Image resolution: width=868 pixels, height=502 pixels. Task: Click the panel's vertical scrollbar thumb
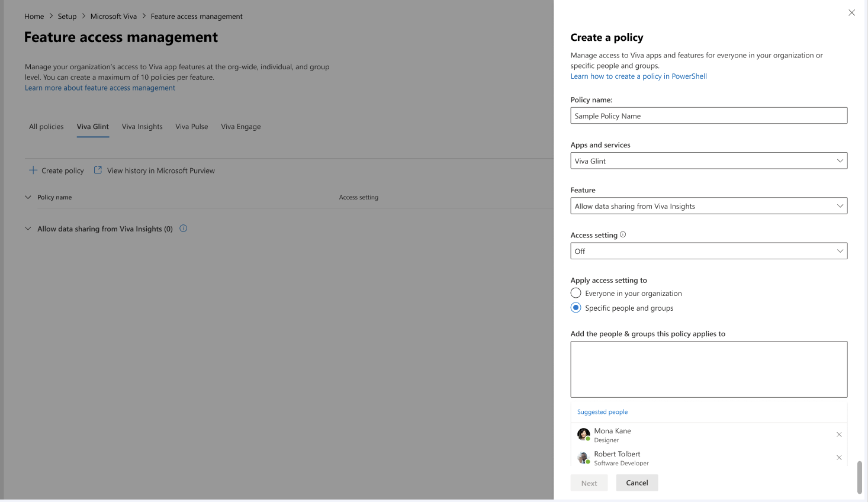(x=860, y=477)
